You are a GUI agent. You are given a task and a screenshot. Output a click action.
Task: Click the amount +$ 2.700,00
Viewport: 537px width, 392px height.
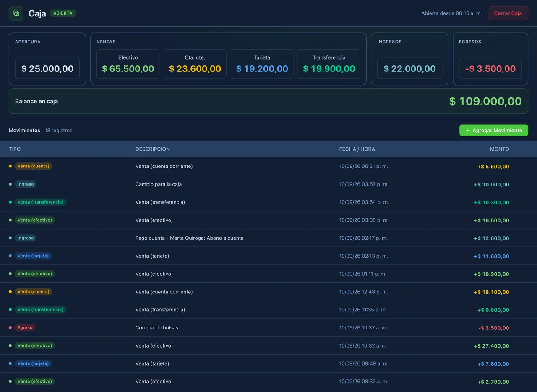coord(493,382)
